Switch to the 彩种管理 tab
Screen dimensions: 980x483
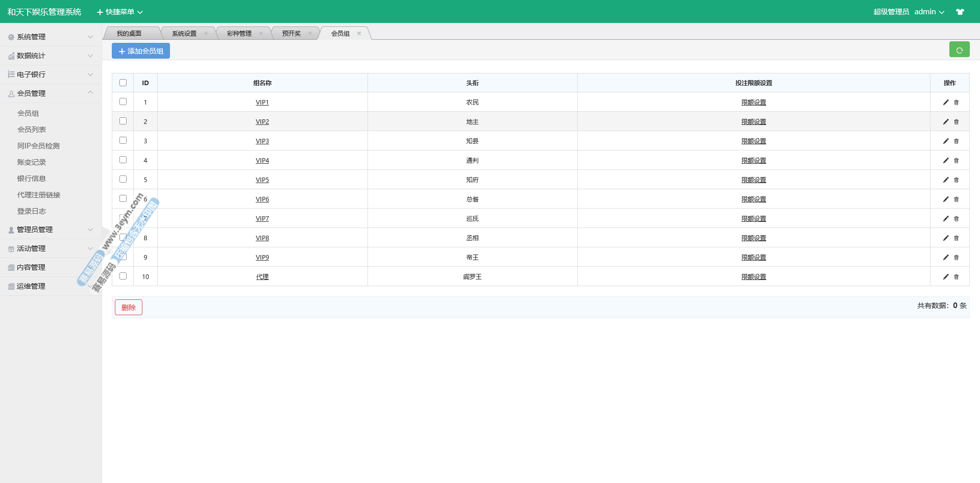(239, 34)
